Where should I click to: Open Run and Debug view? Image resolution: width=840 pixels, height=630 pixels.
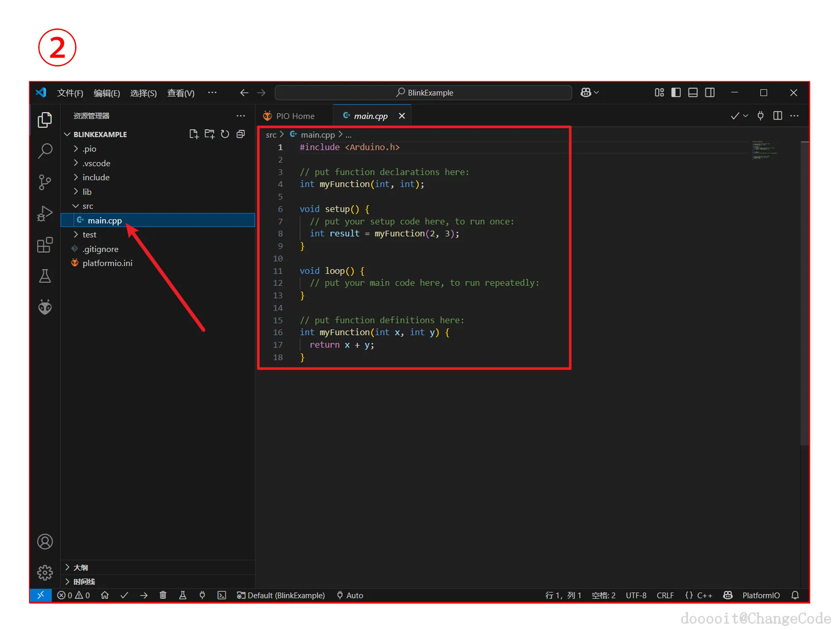click(45, 213)
